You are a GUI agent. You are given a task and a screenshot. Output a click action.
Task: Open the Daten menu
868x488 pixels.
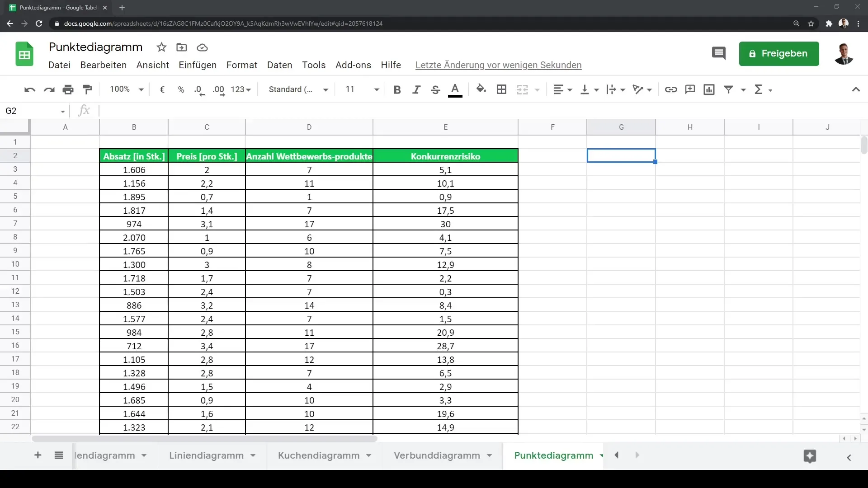[x=280, y=65]
